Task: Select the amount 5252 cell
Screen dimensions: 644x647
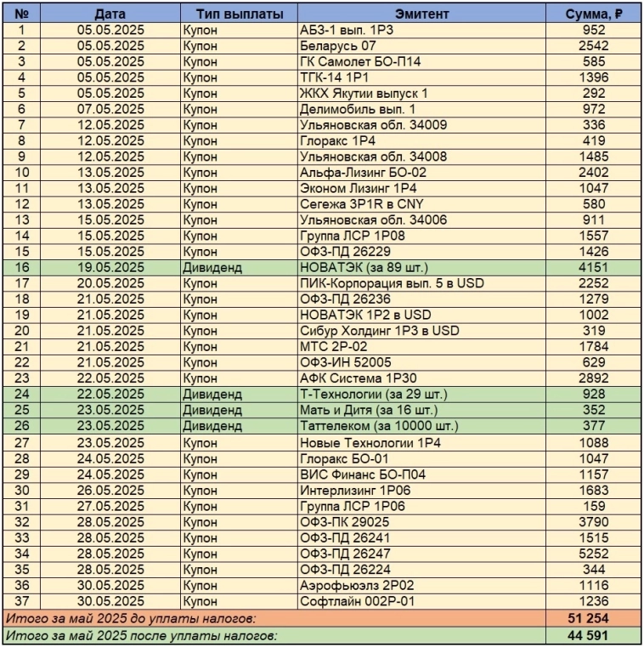Action: 594,553
